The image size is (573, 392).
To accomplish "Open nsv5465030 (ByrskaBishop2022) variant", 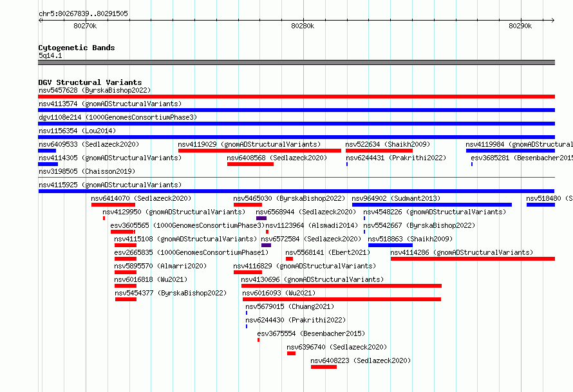I will pos(289,198).
